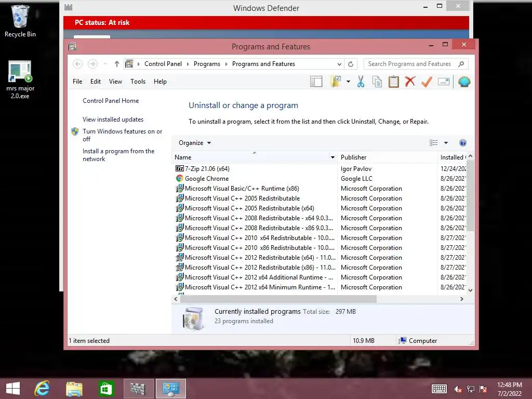Click Control Panel in the breadcrumb
The width and height of the screenshot is (532, 399).
coord(163,64)
